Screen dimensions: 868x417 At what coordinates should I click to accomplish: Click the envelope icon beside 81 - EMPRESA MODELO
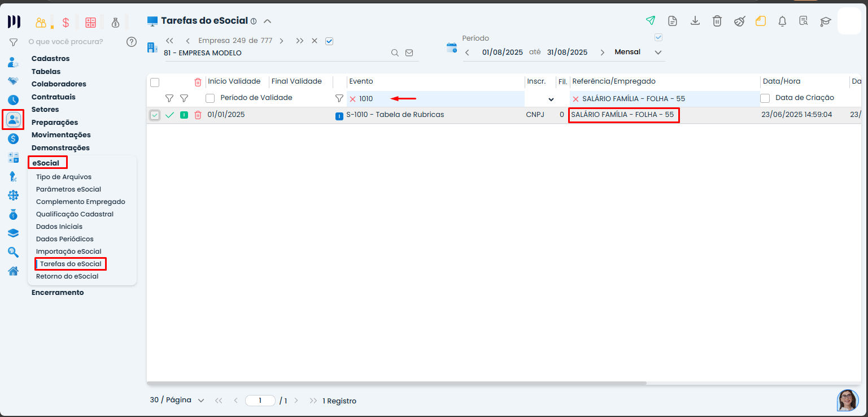pos(409,53)
